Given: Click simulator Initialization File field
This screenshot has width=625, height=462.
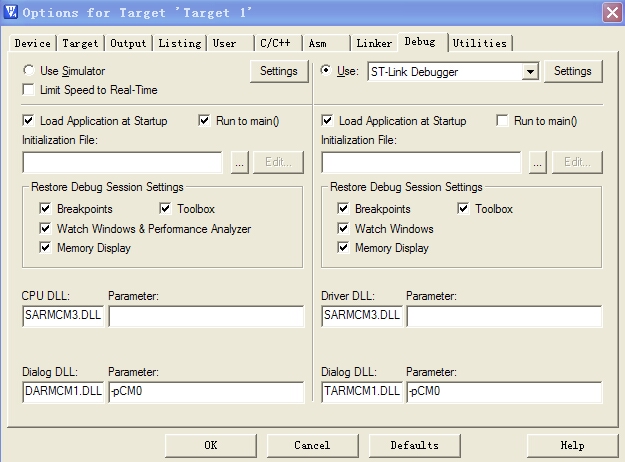Looking at the screenshot, I should coord(122,162).
